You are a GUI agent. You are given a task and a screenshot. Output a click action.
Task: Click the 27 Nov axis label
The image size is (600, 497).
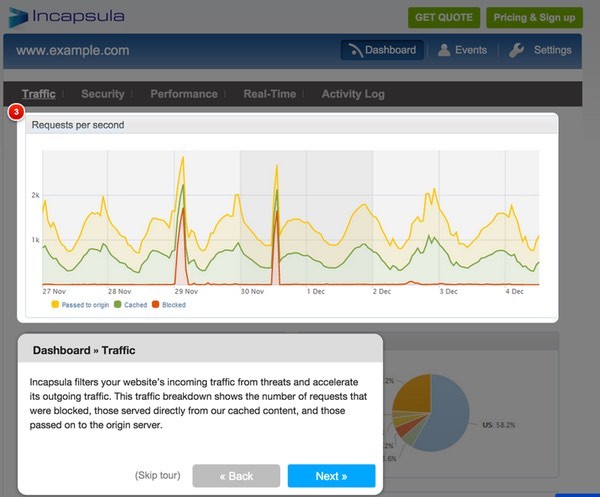[54, 291]
